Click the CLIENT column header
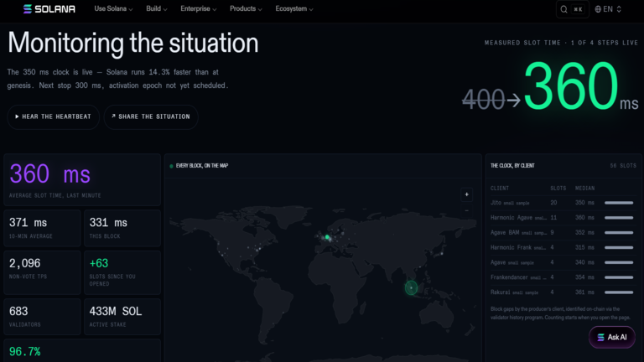Viewport: 644px width, 362px height. pos(500,188)
